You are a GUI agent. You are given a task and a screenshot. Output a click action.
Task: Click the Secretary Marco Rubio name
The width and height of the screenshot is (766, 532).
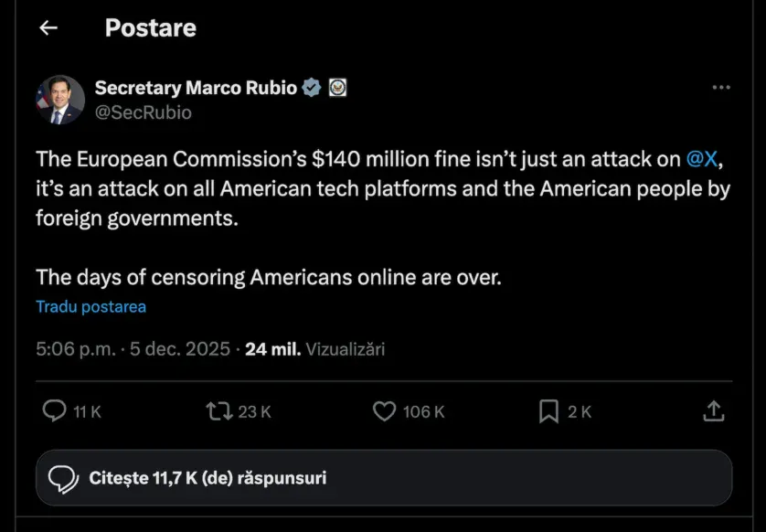point(196,88)
